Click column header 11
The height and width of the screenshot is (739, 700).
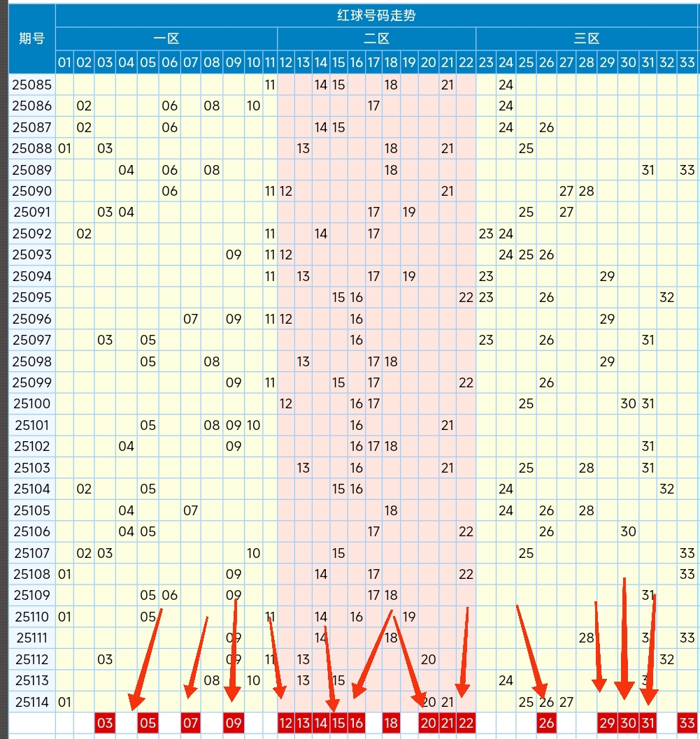coord(270,62)
